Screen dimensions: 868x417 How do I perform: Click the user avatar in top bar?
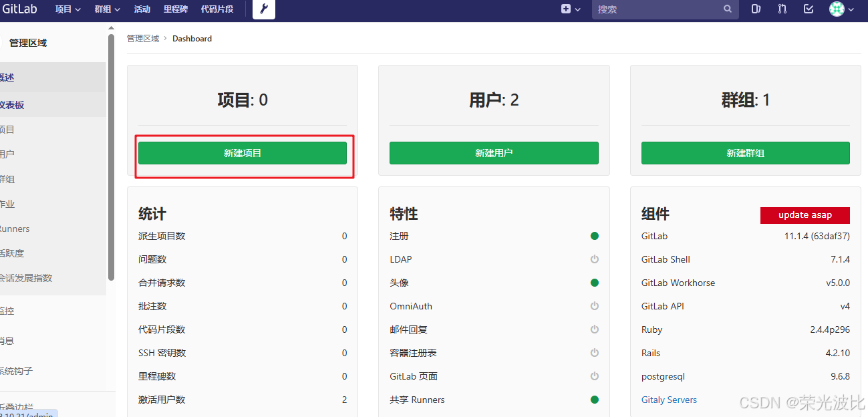[x=837, y=9]
